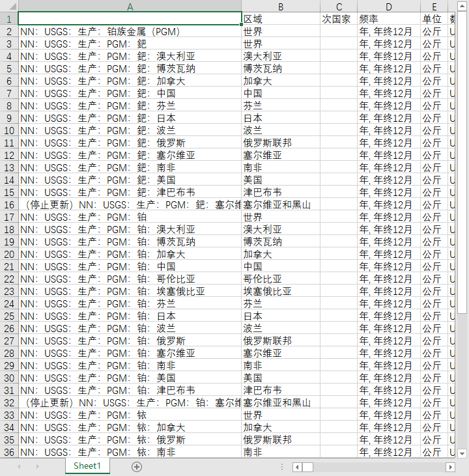Click horizontal scrollbar right arrow
This screenshot has width=469, height=476.
click(x=450, y=467)
